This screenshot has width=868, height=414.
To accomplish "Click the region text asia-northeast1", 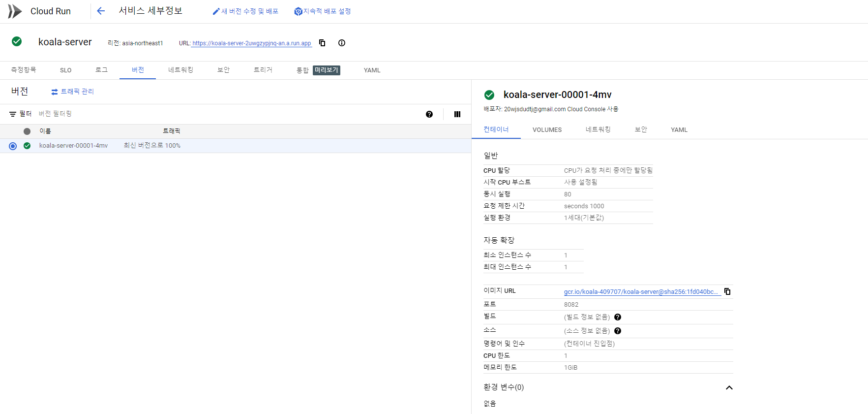I will [143, 43].
